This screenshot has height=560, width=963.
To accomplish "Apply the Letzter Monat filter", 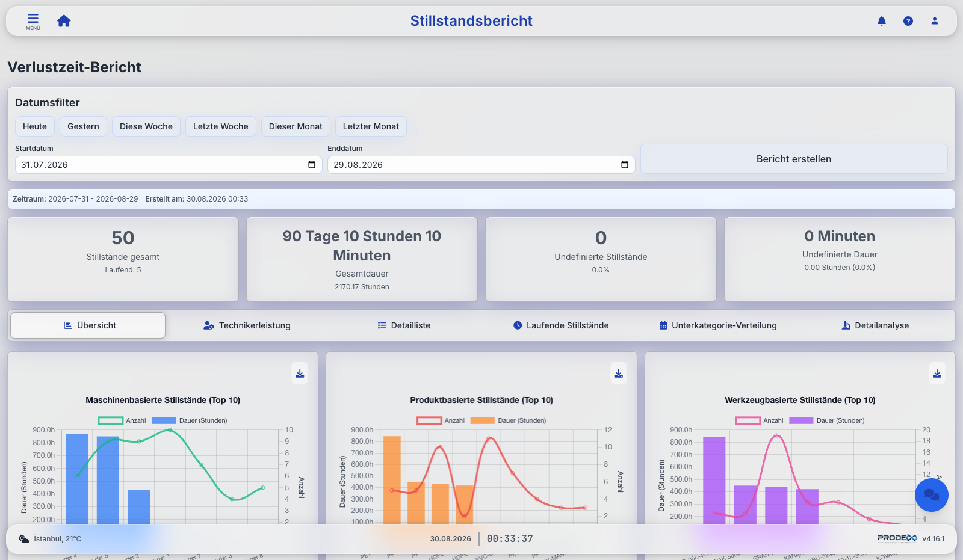I will pos(371,126).
